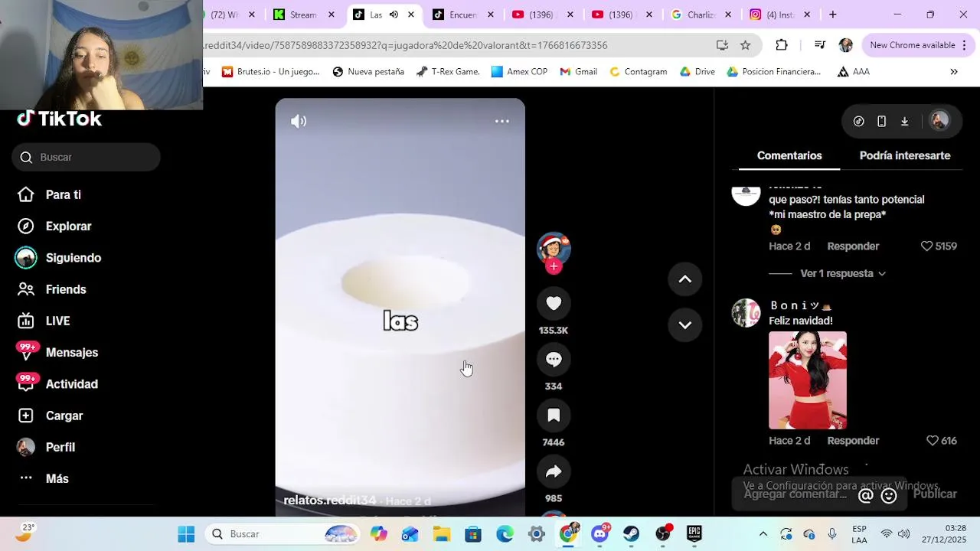Bookmark this page with the star icon
980x551 pixels.
coord(745,45)
